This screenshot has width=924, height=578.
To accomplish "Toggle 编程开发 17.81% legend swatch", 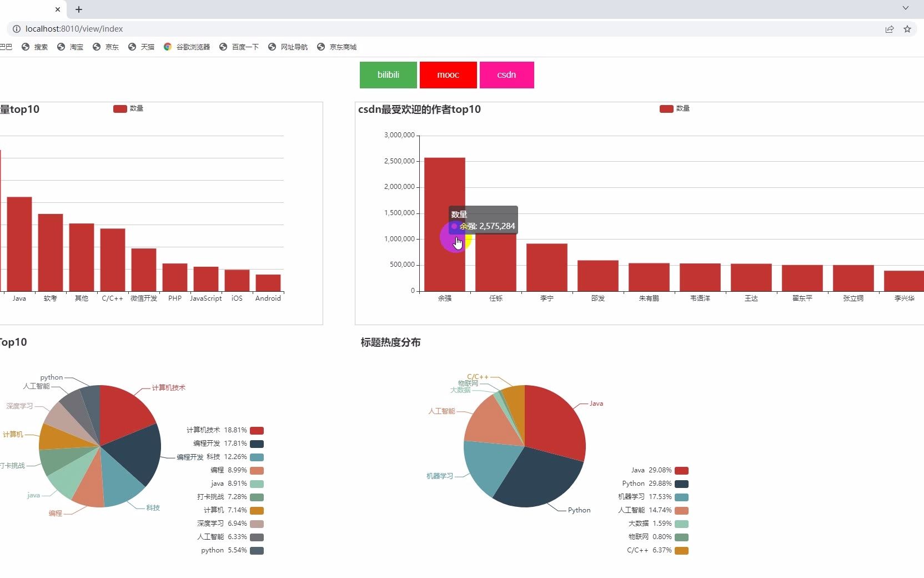I will pos(257,444).
